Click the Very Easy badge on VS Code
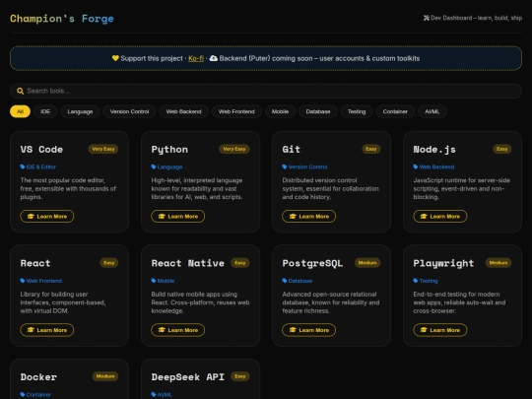 point(103,149)
